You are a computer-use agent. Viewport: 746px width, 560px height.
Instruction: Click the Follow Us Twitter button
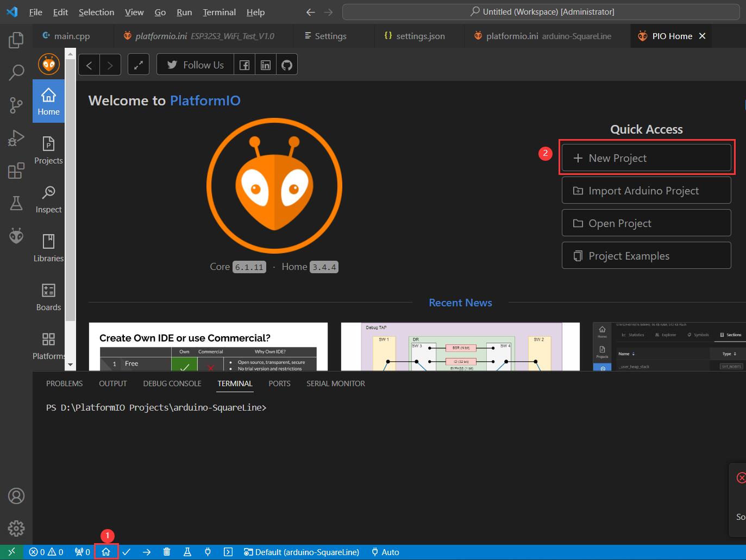[196, 65]
